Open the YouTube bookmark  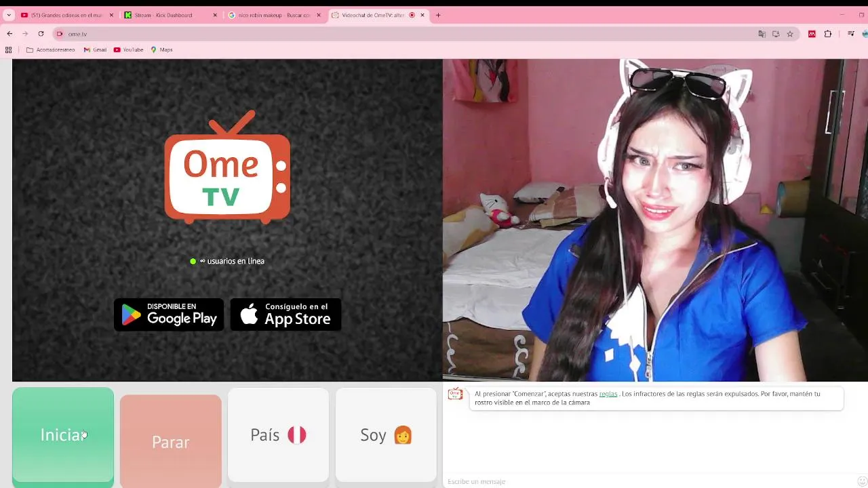pos(128,49)
